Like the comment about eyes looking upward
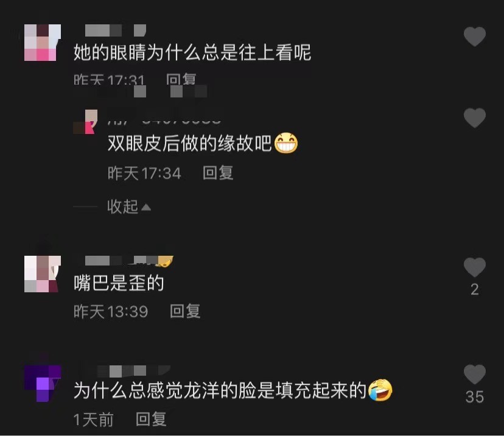 (x=474, y=37)
